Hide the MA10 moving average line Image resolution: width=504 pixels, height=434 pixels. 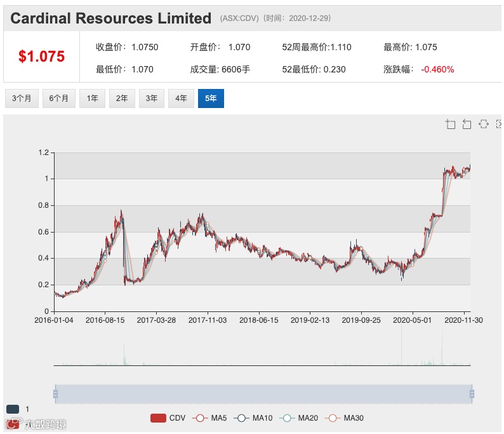(253, 418)
